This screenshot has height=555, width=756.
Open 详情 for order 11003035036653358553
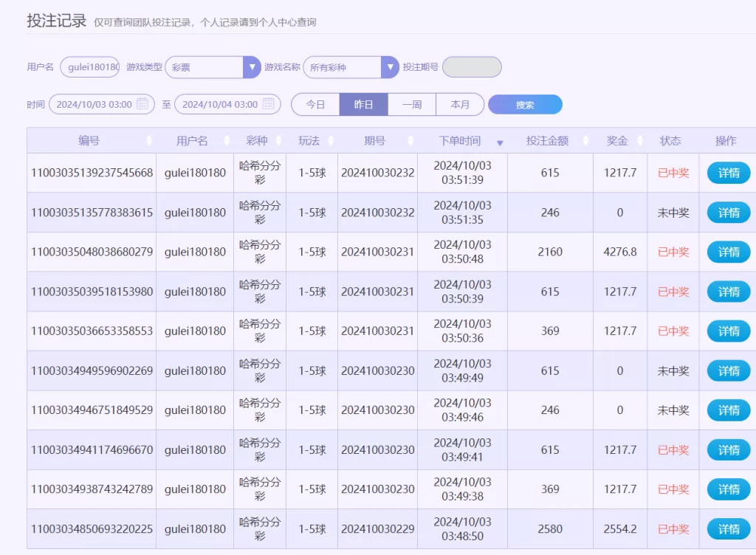click(x=729, y=331)
